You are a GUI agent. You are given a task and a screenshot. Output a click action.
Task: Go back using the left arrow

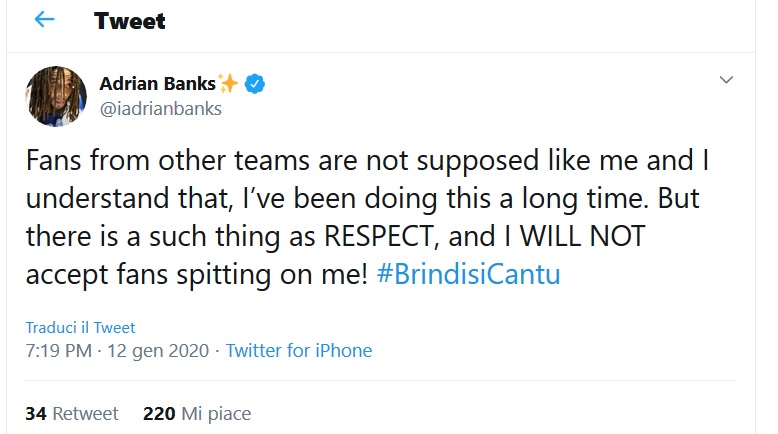pos(44,21)
